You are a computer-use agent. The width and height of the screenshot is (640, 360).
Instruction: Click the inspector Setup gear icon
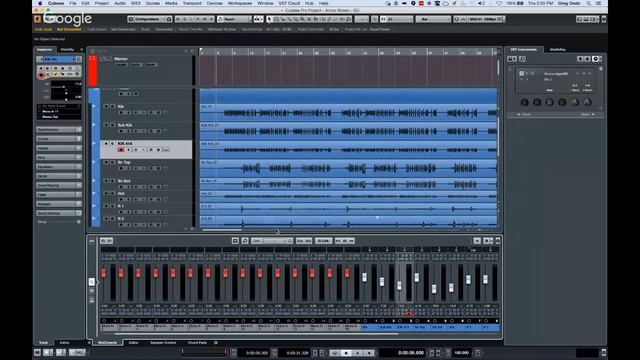tap(78, 222)
